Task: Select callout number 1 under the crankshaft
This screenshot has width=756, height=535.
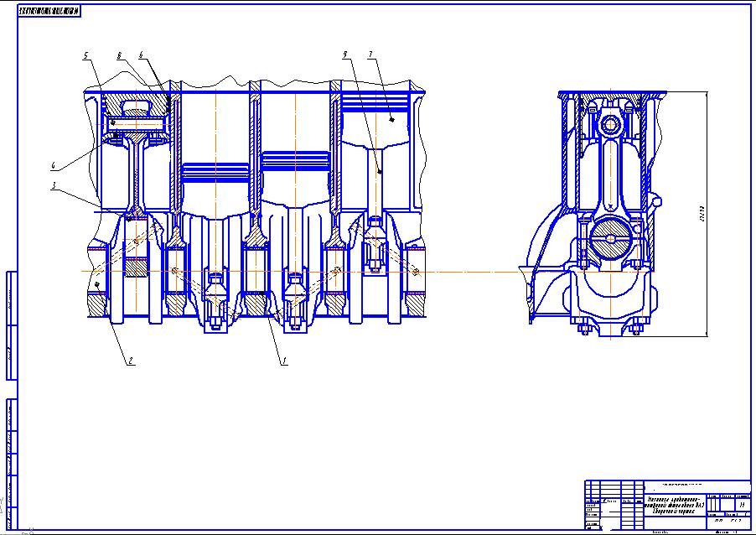Action: pos(283,361)
